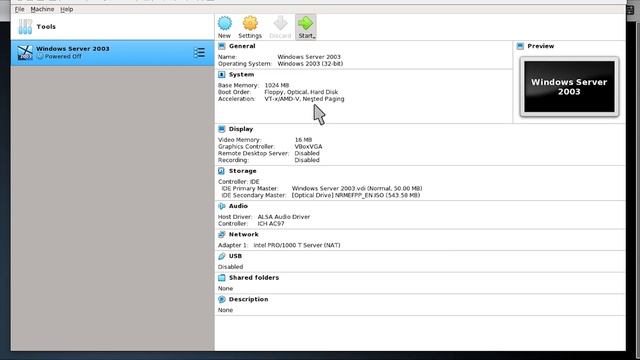Viewport: 640px width, 360px height.
Task: Click the Floppy, Optical, Hard Disk boot order
Action: coord(301,92)
